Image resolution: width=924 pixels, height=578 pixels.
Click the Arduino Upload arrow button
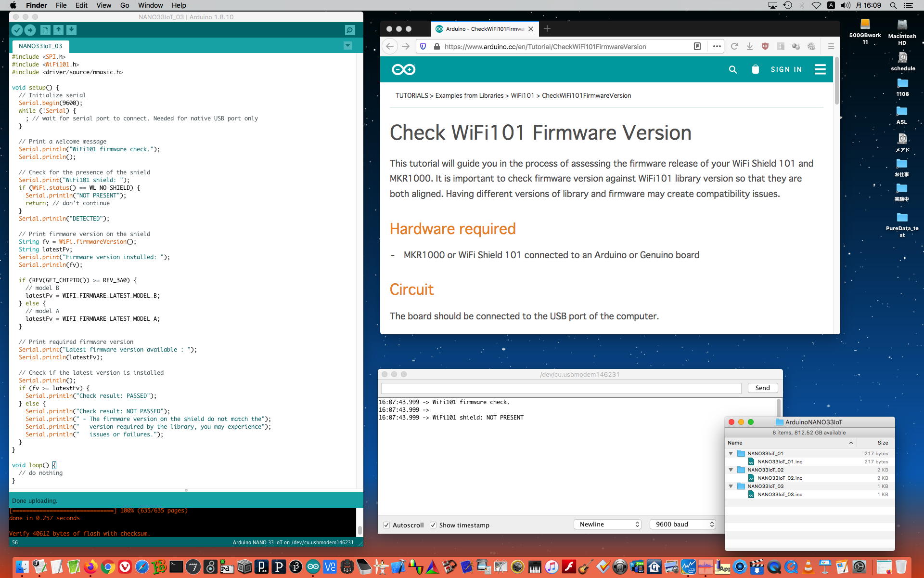(30, 30)
